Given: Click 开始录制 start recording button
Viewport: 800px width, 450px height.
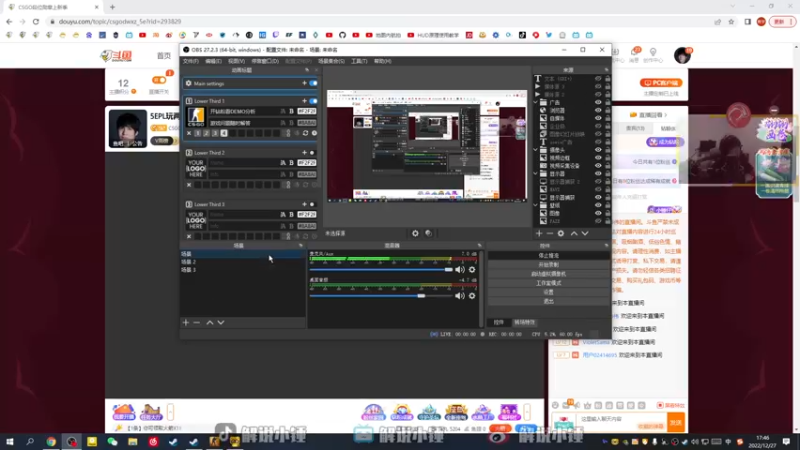Looking at the screenshot, I should click(548, 265).
